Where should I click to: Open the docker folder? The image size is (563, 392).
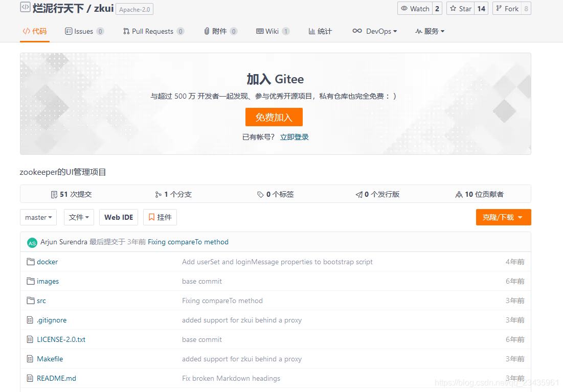tap(48, 262)
